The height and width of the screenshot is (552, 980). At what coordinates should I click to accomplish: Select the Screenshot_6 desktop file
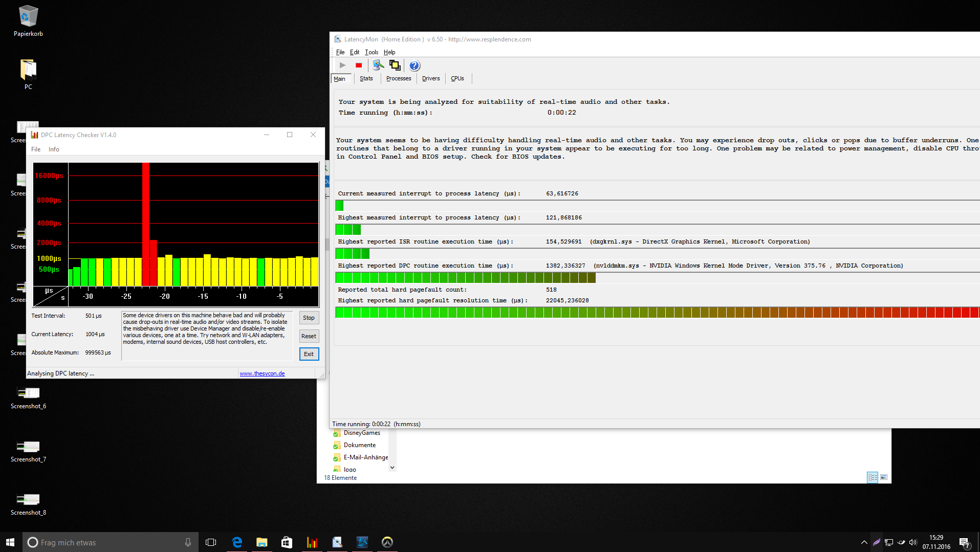tap(28, 398)
